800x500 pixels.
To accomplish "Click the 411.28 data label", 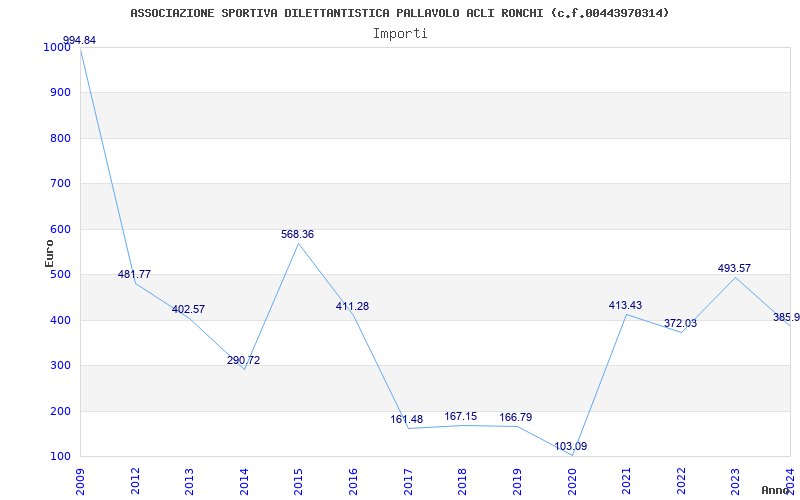I will (x=352, y=306).
